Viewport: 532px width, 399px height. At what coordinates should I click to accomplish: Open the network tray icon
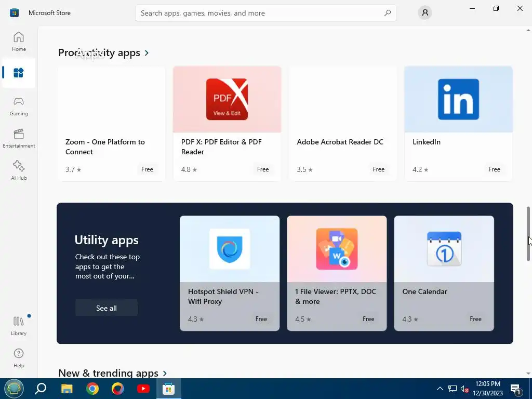tap(453, 389)
